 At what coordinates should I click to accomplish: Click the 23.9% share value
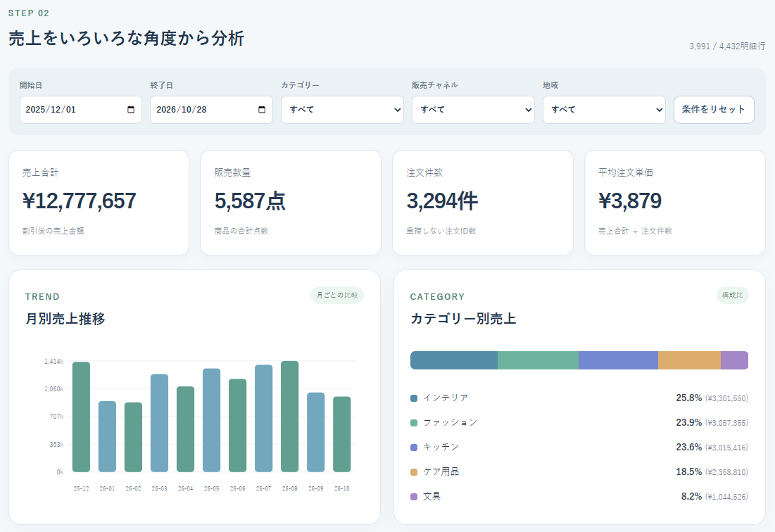[x=689, y=422]
